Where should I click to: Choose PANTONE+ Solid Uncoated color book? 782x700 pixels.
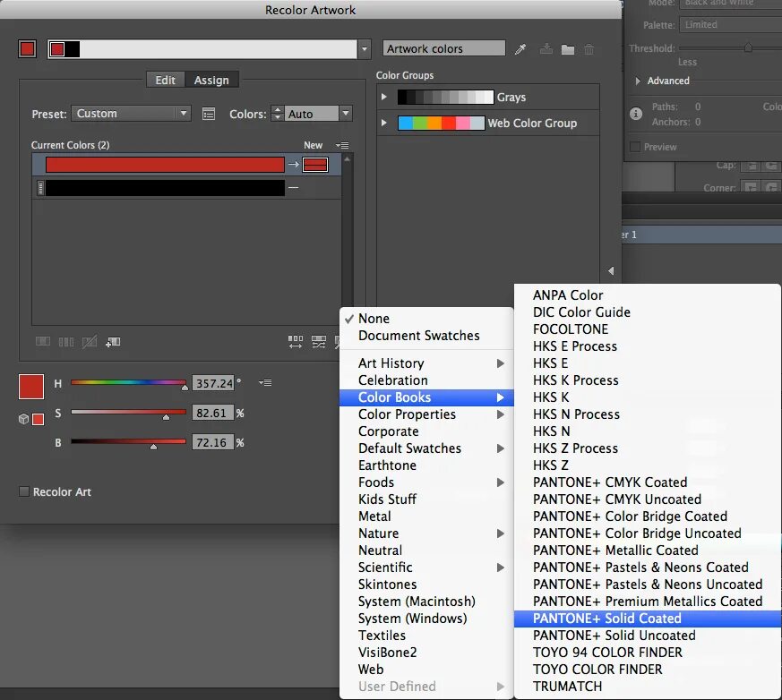(648, 636)
